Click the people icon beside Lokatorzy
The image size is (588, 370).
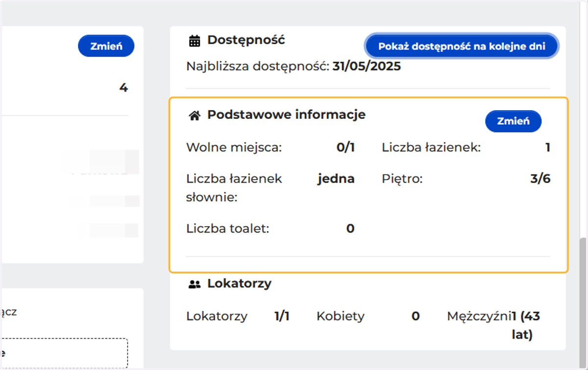tap(195, 284)
